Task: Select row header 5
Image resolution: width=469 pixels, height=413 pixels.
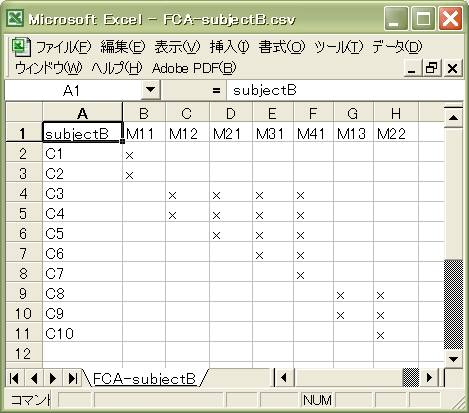Action: tap(23, 214)
